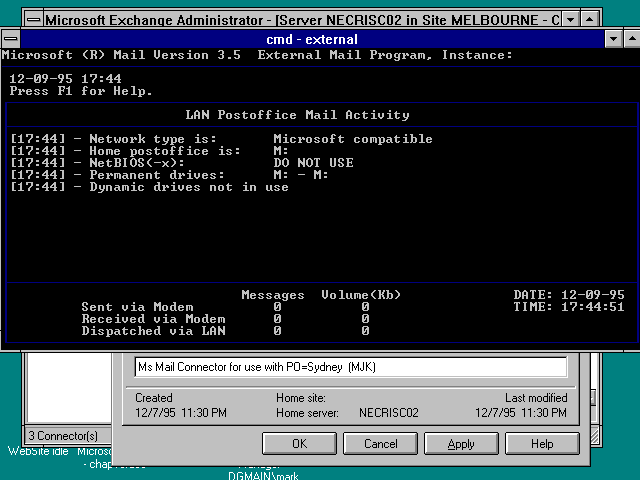Click the 'LAN Postoffice Mail Activity' heading
640x480 pixels.
point(298,115)
